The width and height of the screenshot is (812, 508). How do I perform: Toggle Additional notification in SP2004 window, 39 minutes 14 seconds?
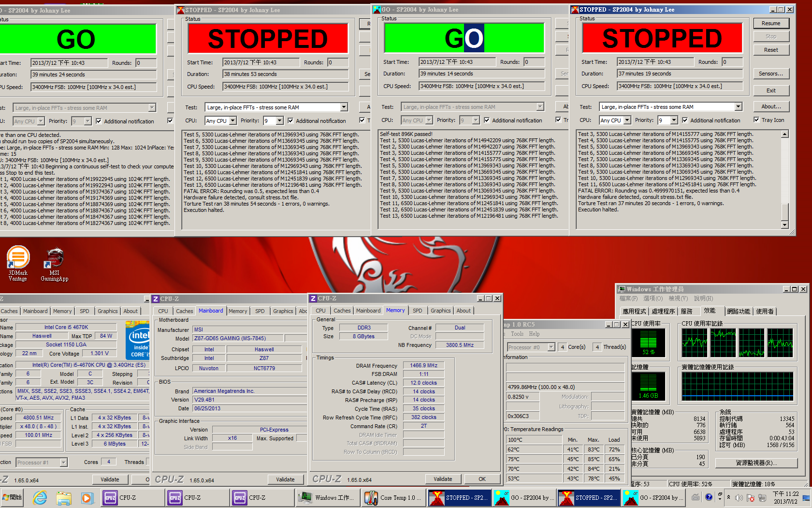487,120
